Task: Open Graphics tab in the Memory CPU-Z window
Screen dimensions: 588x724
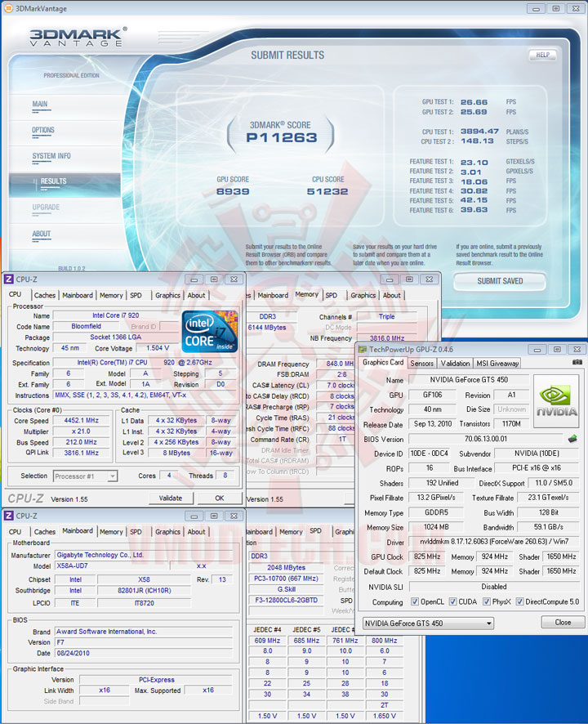Action: [363, 296]
